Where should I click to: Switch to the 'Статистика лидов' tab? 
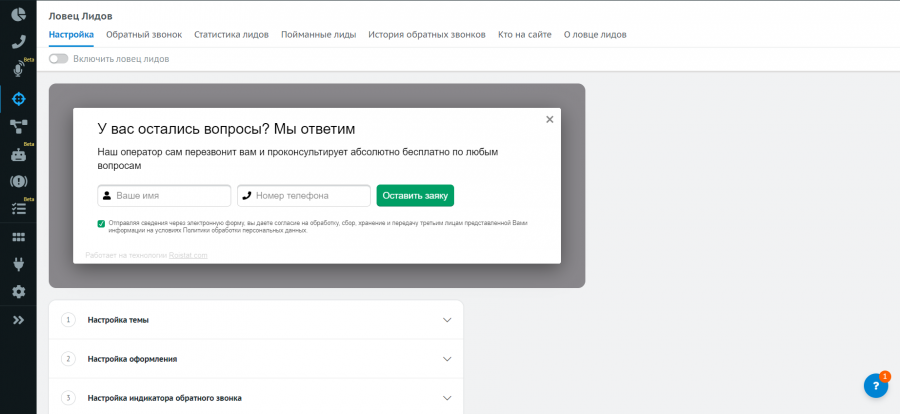[231, 34]
